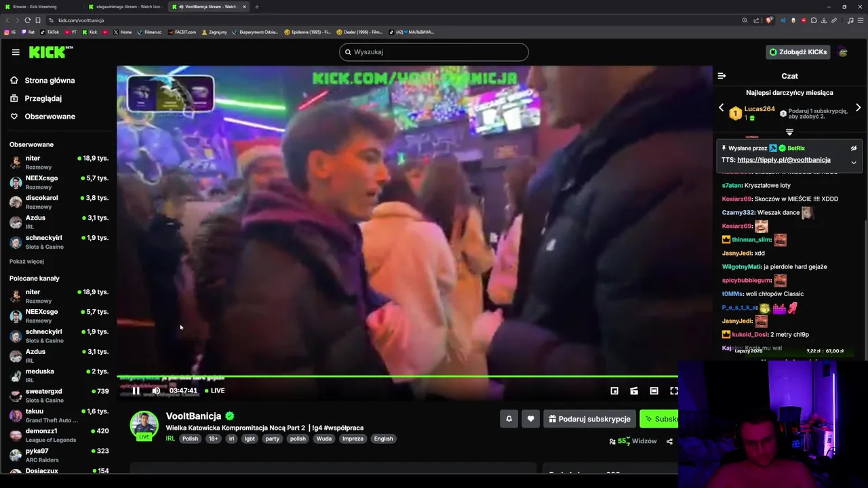Open demonzz1 recommended channel

(x=58, y=435)
